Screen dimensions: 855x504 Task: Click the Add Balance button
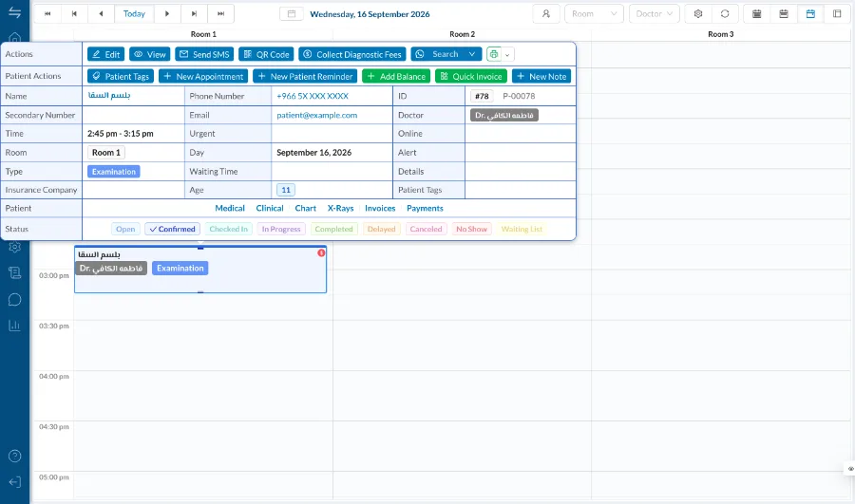pyautogui.click(x=396, y=76)
